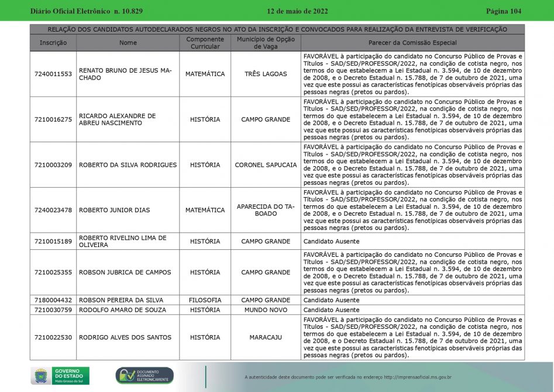This screenshot has height=392, width=554.
Task: Click the Município de Opção de Vaga header
Action: pyautogui.click(x=266, y=43)
